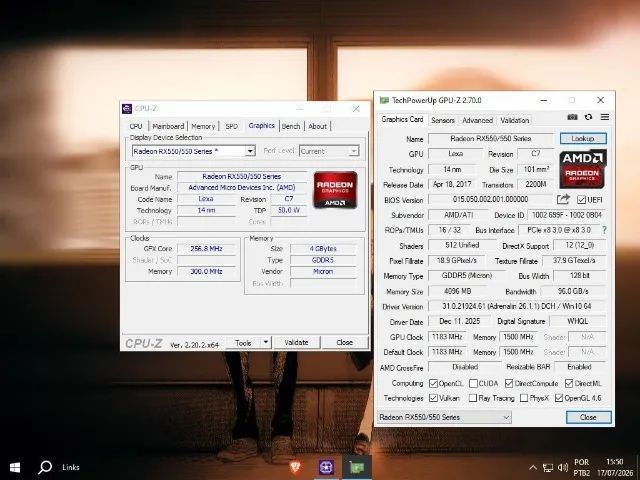This screenshot has height=480, width=640.
Task: Click the network tray icon
Action: [x=548, y=468]
